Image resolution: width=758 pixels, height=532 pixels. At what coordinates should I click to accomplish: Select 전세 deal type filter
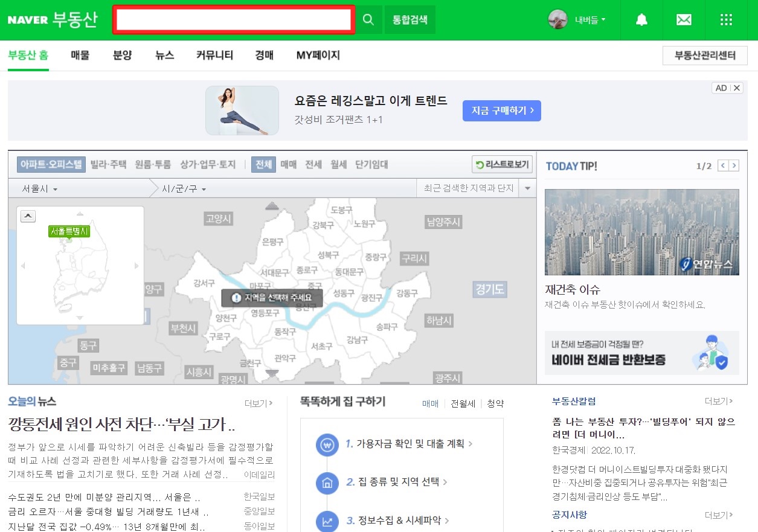[313, 164]
